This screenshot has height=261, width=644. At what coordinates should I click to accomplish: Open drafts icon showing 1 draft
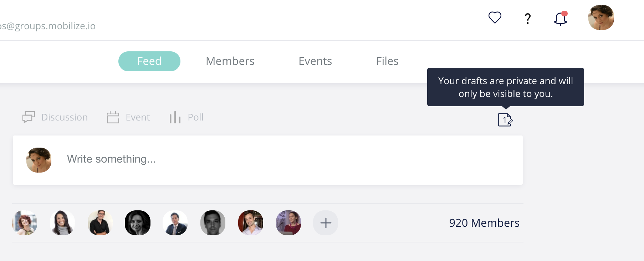tap(505, 120)
